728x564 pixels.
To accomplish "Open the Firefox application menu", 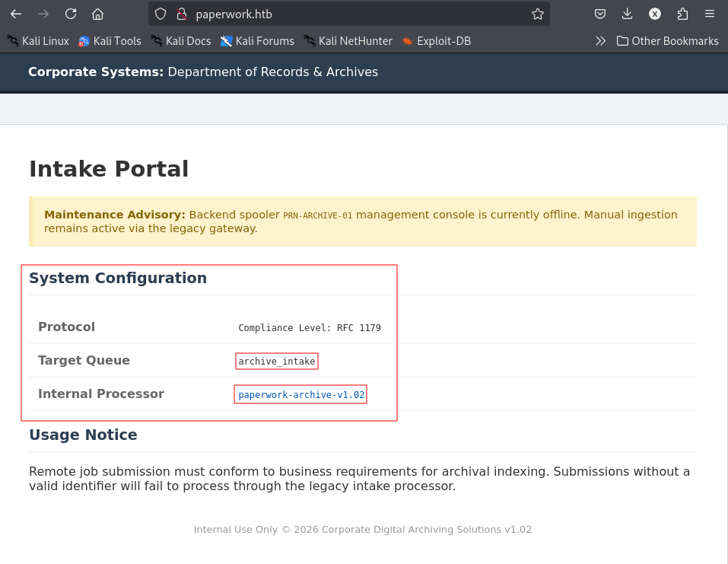I will click(710, 14).
